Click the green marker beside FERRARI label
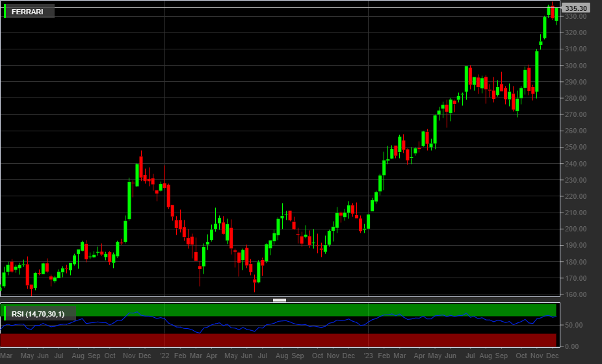Screen dimensions: 602x364 5,11
